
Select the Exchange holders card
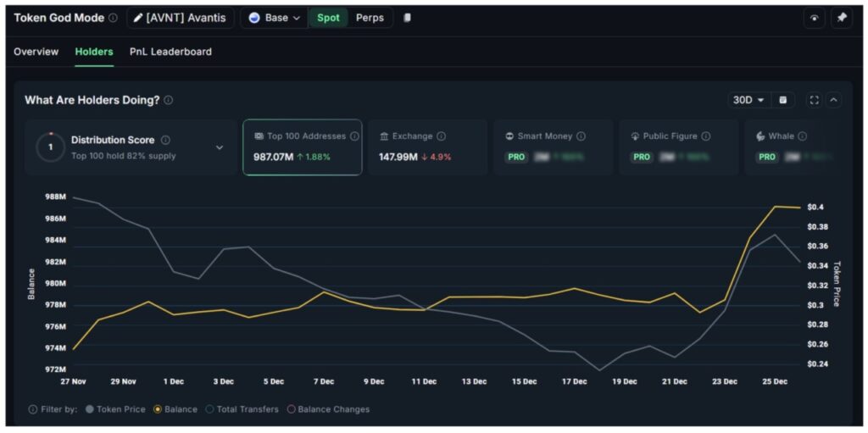tap(427, 147)
